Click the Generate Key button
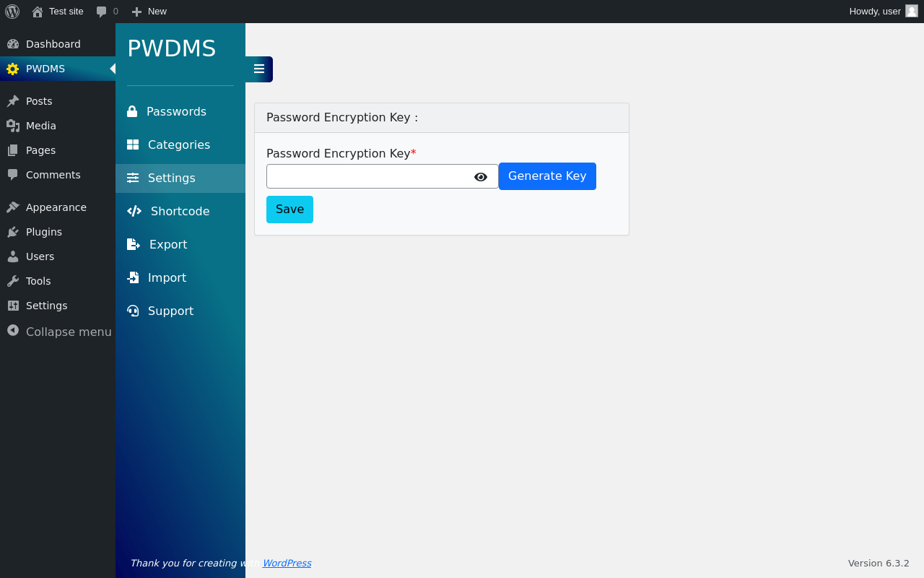The width and height of the screenshot is (924, 578). tap(547, 176)
